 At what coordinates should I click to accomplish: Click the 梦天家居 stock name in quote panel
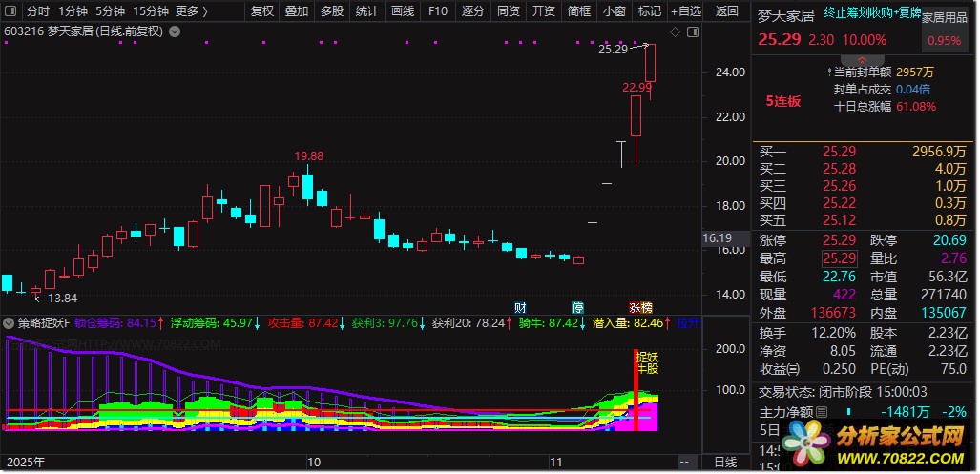(x=786, y=16)
